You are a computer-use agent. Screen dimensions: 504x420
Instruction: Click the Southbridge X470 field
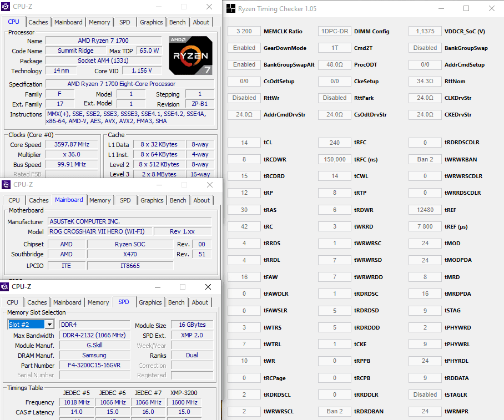130,254
